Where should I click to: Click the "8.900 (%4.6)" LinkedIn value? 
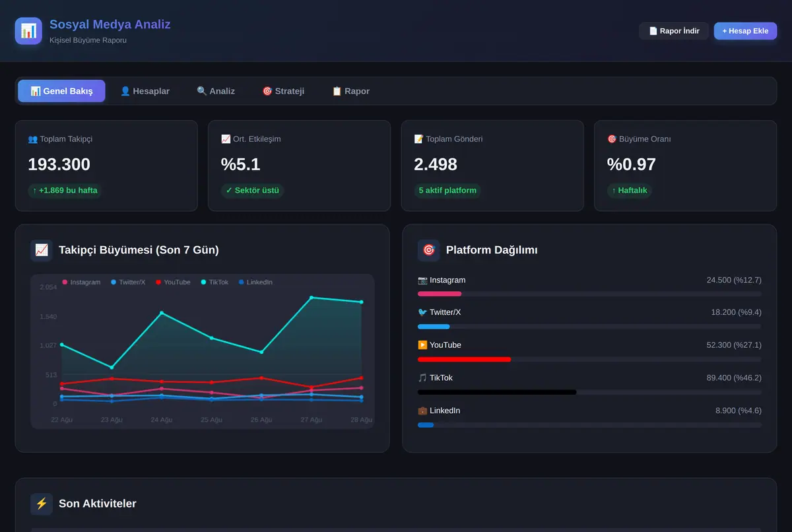coord(739,411)
